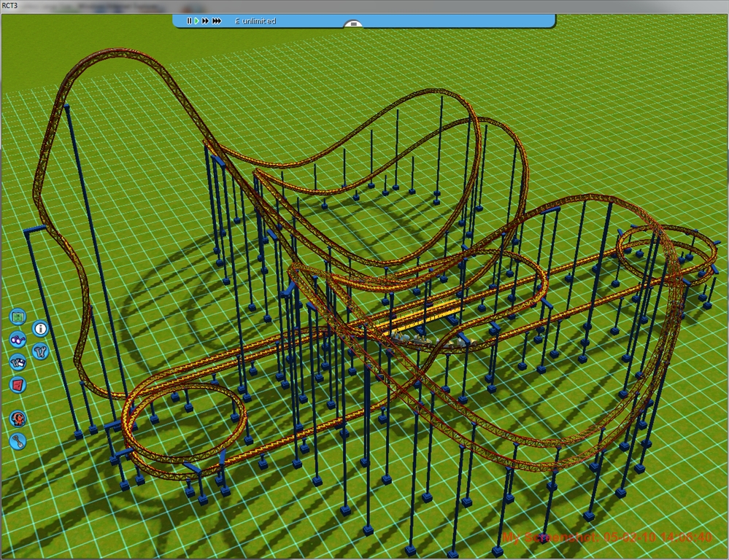Open the wrench and floppy disk icon
This screenshot has height=560, width=729.
click(x=18, y=362)
